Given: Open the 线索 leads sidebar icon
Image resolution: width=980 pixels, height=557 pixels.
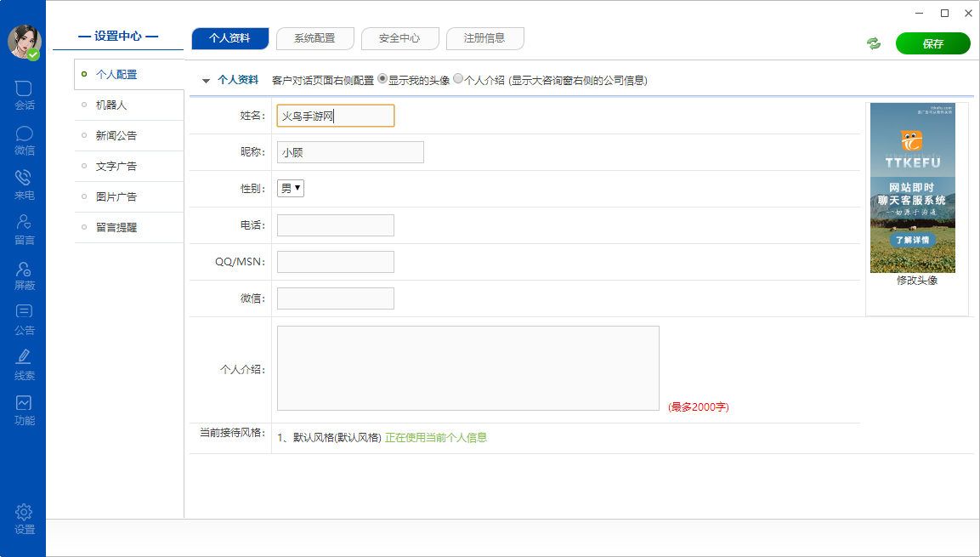Looking at the screenshot, I should (x=24, y=365).
